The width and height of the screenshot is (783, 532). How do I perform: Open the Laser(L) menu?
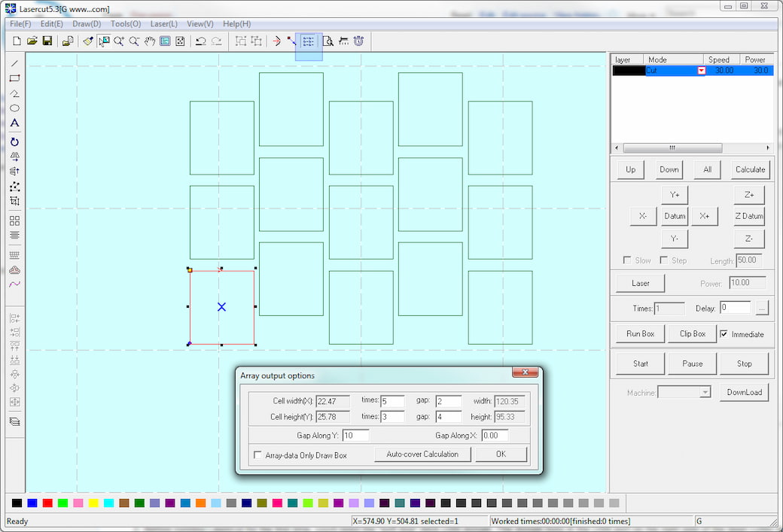click(163, 24)
